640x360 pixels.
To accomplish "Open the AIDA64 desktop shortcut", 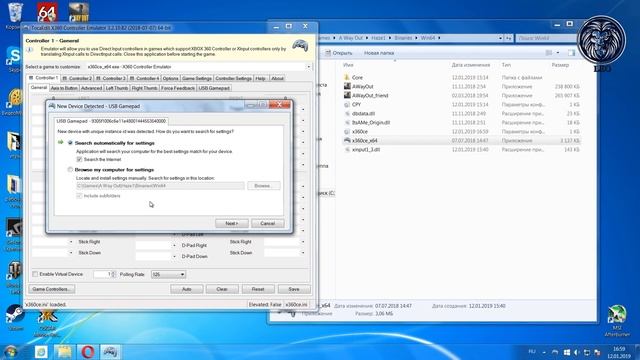I will (47, 12).
